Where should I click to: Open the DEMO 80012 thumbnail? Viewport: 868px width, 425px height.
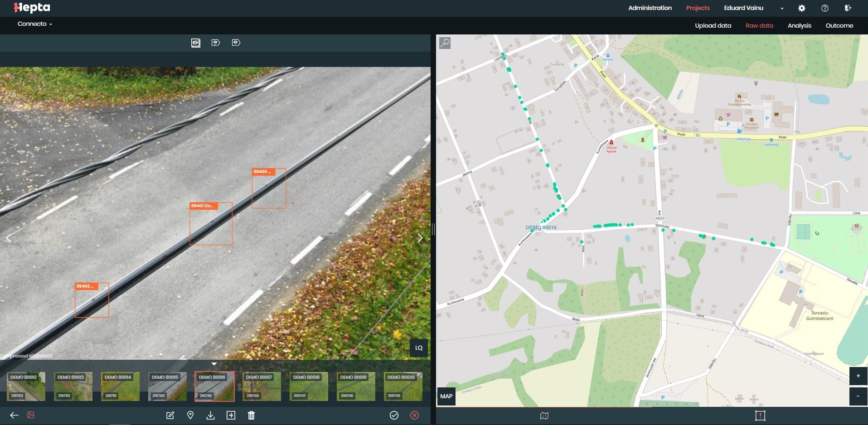26,386
